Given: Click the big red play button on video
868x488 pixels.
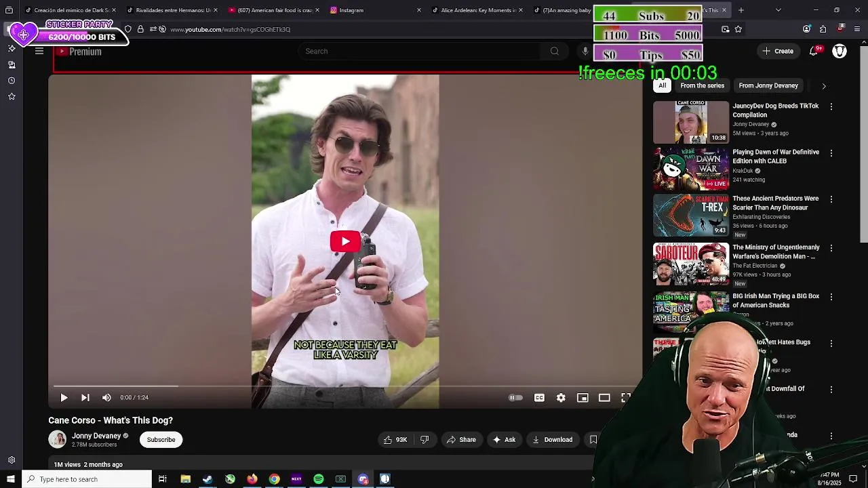Looking at the screenshot, I should 345,241.
